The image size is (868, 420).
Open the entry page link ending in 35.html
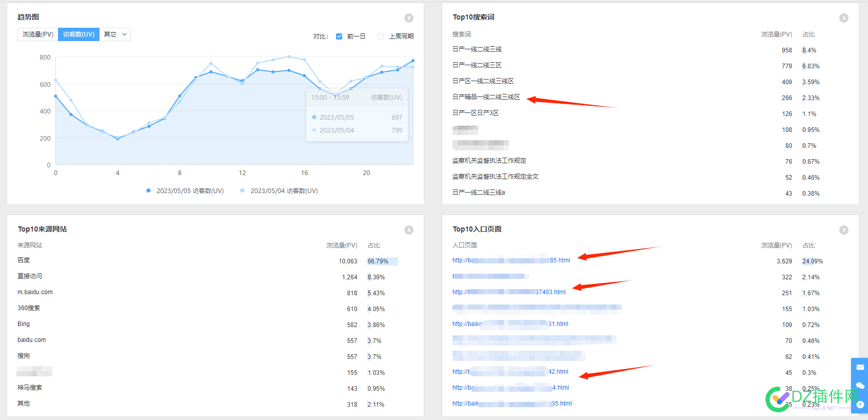[x=512, y=404]
